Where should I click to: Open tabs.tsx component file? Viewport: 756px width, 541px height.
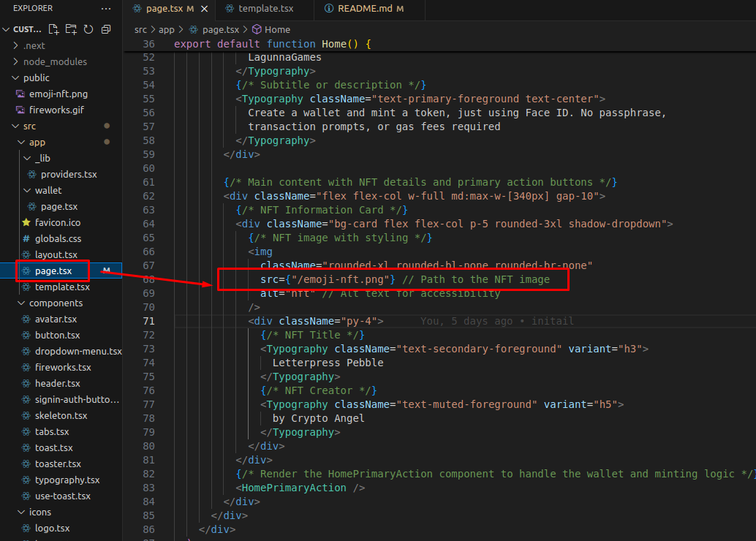coord(61,431)
